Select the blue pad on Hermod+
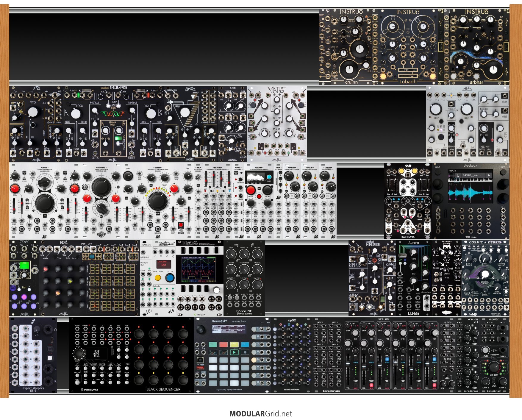The height and width of the screenshot is (420, 522). [245, 344]
